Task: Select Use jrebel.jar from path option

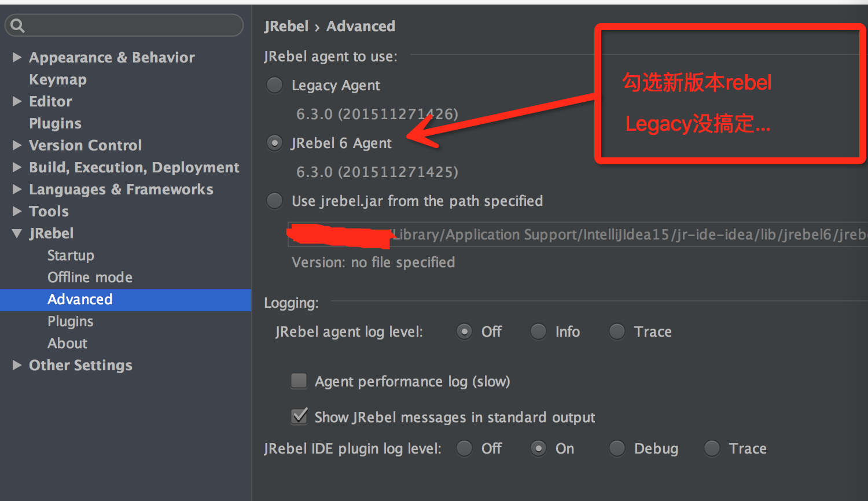Action: pyautogui.click(x=274, y=201)
